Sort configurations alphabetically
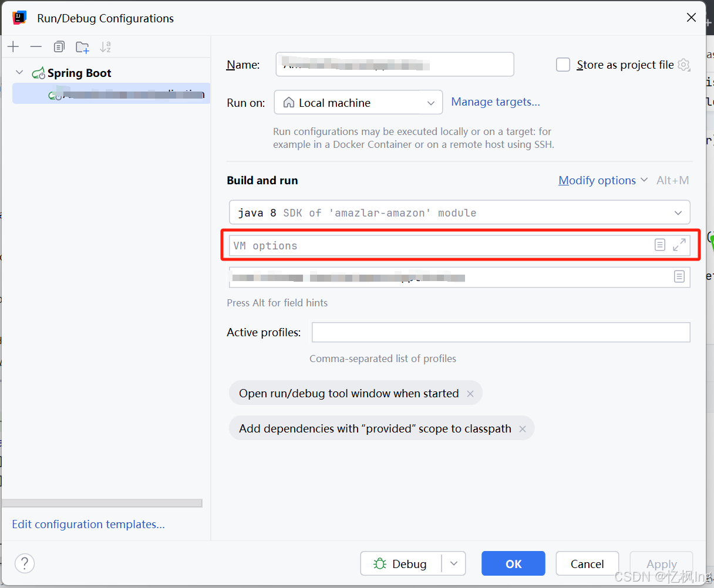Viewport: 714px width, 588px height. (x=105, y=46)
